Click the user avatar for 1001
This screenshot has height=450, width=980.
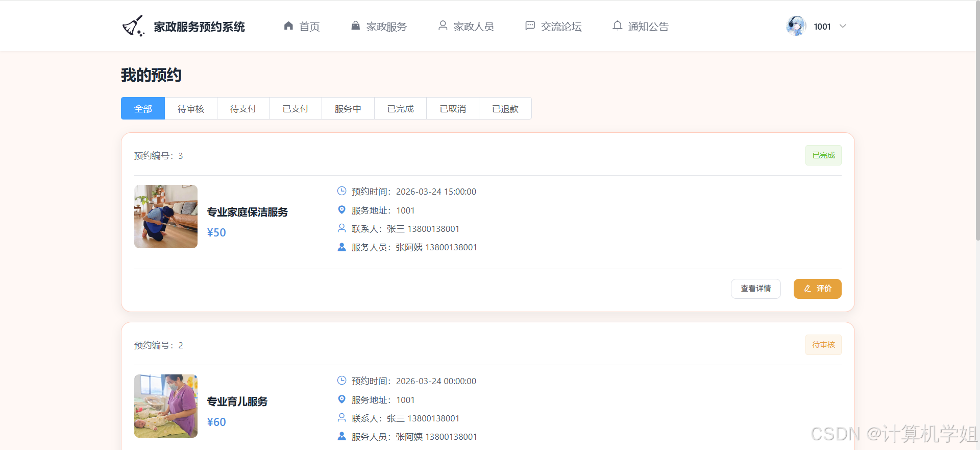point(796,26)
